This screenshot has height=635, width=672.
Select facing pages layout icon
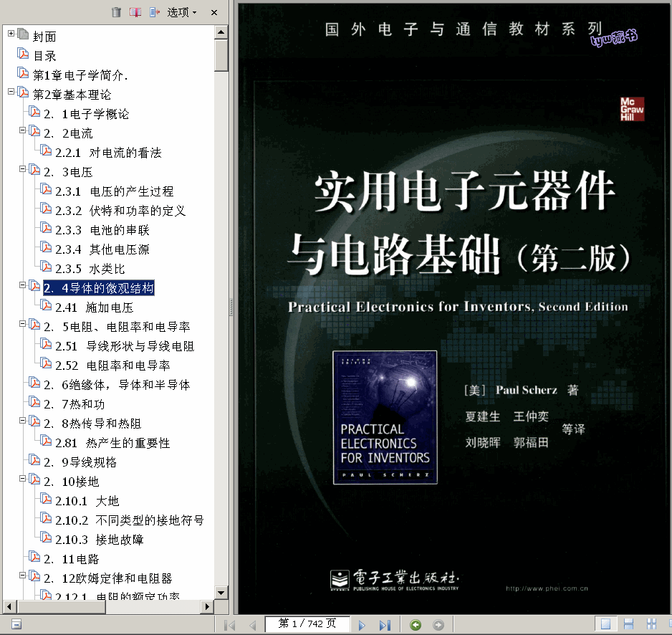click(651, 624)
